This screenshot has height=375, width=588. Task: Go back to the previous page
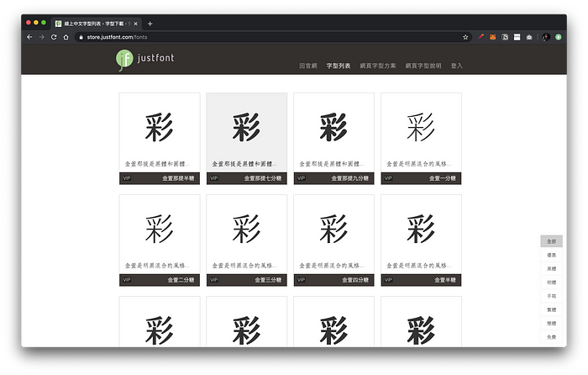(x=29, y=37)
